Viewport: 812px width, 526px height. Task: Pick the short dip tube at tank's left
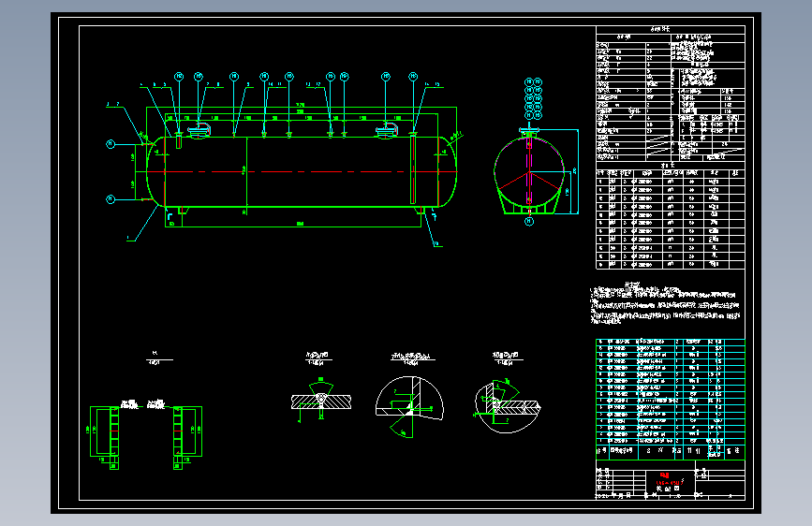(x=179, y=140)
